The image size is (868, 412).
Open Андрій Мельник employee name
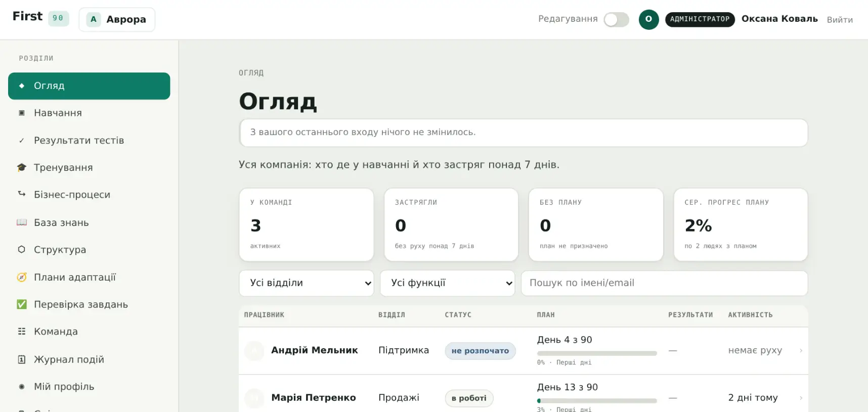[x=315, y=350]
